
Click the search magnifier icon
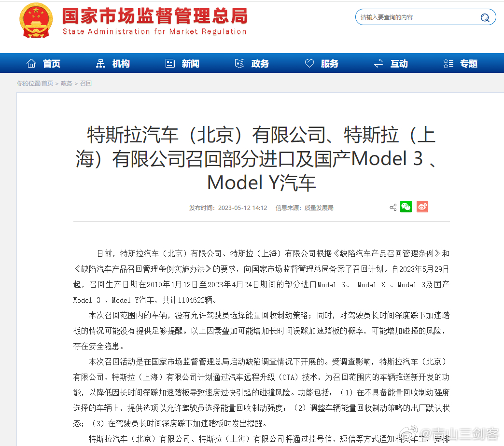pyautogui.click(x=485, y=17)
